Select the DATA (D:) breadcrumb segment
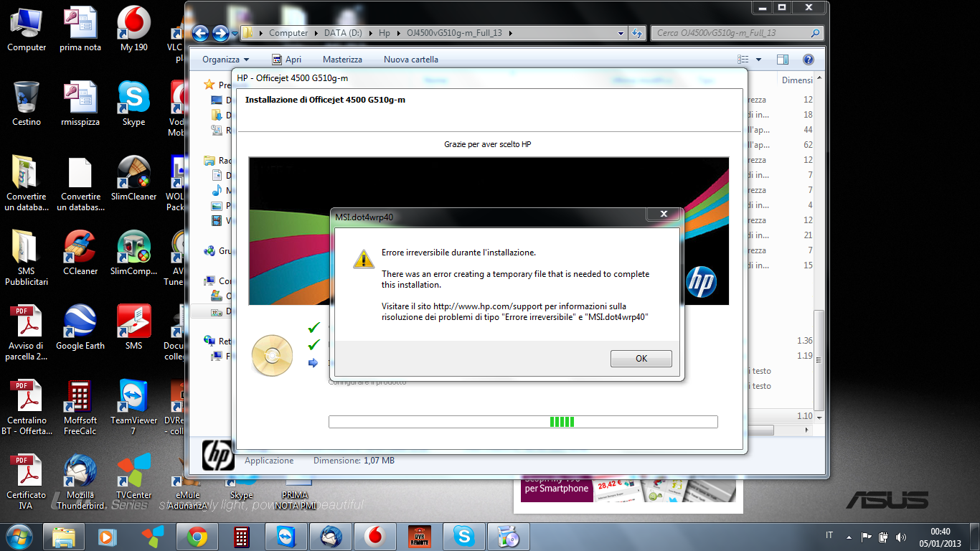Viewport: 980px width, 551px height. click(344, 33)
